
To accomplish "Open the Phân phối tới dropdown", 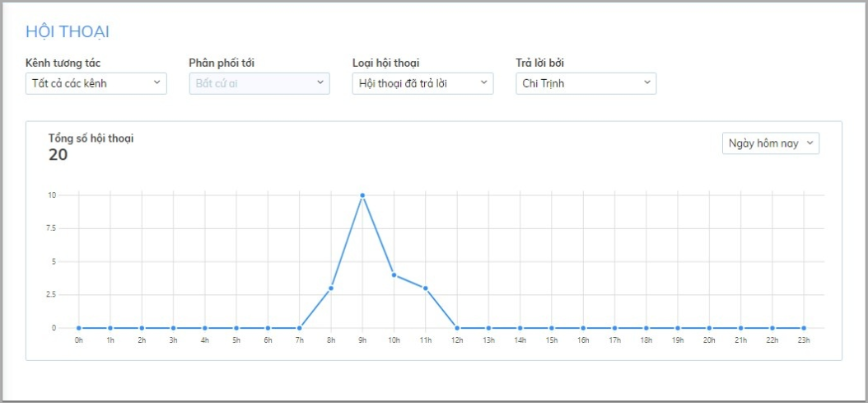I will click(x=259, y=83).
